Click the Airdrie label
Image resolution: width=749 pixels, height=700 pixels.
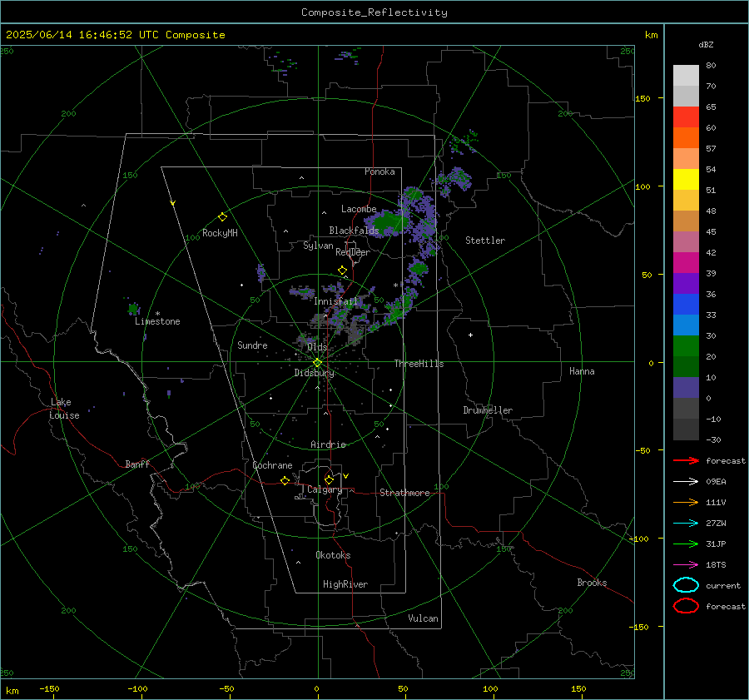pos(328,444)
